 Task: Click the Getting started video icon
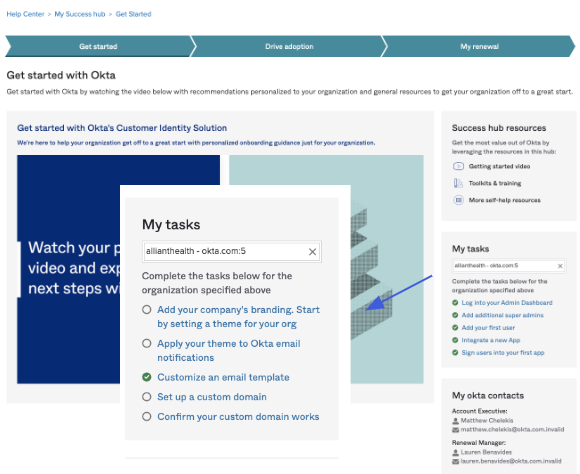(x=458, y=167)
